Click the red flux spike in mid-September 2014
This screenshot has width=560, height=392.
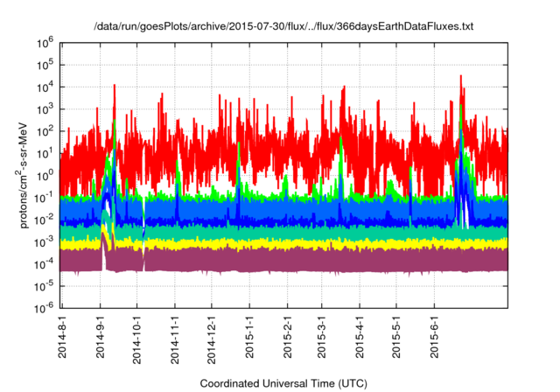pyautogui.click(x=115, y=100)
